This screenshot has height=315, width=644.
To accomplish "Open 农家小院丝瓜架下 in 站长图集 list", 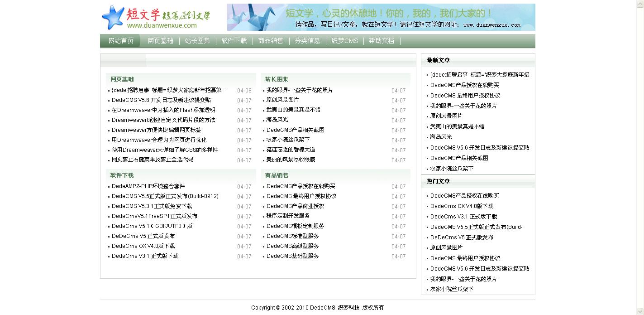I will (x=288, y=140).
